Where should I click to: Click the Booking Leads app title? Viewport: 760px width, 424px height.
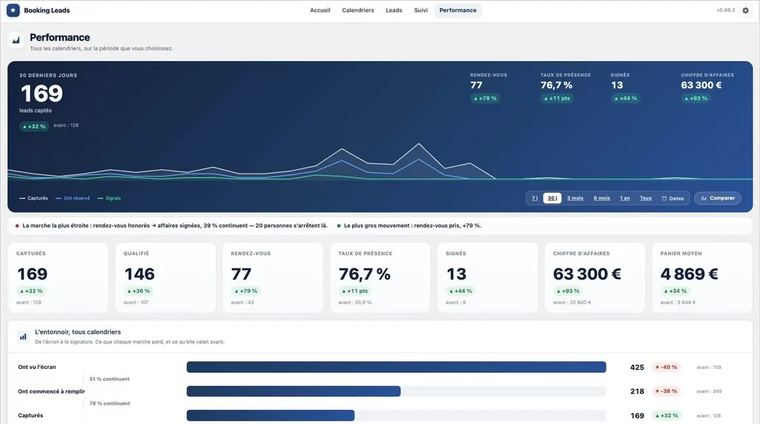[x=47, y=10]
